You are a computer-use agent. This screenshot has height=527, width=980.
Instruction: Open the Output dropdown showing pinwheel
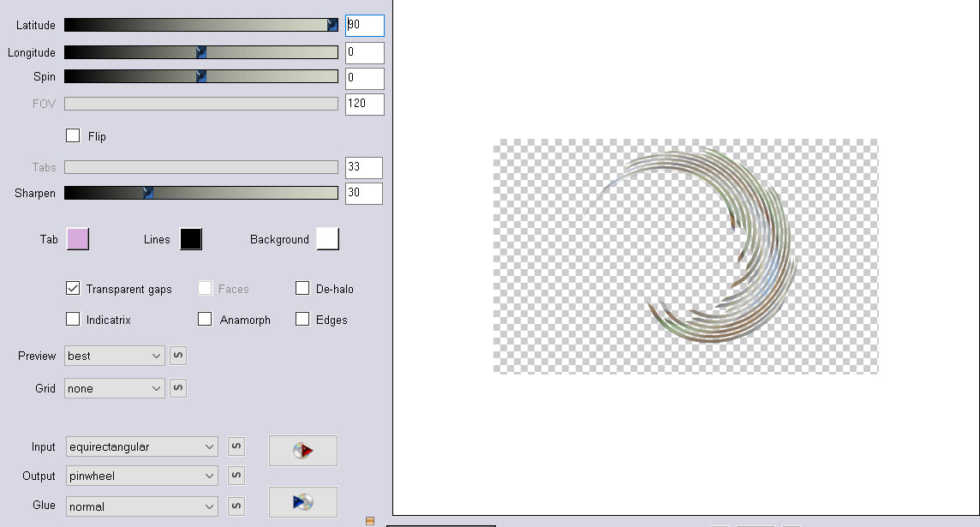141,476
